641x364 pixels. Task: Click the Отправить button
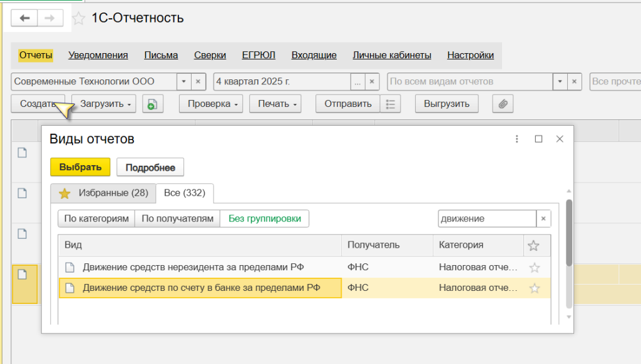pyautogui.click(x=348, y=104)
